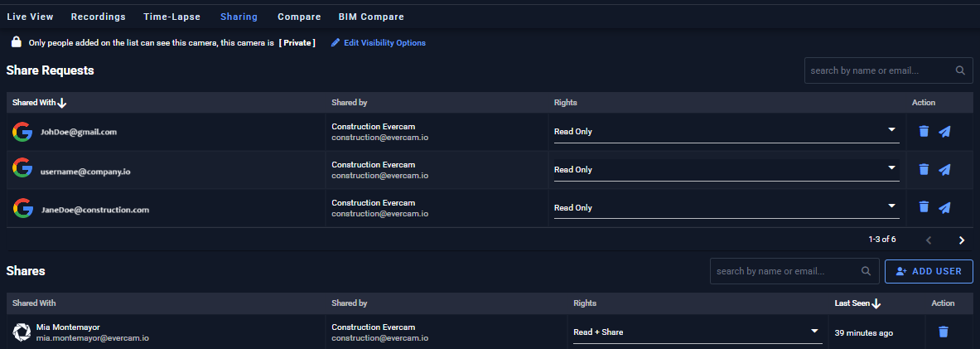Click the Google icon beside JohDoe@gmail.com
This screenshot has width=980, height=349.
(x=22, y=132)
